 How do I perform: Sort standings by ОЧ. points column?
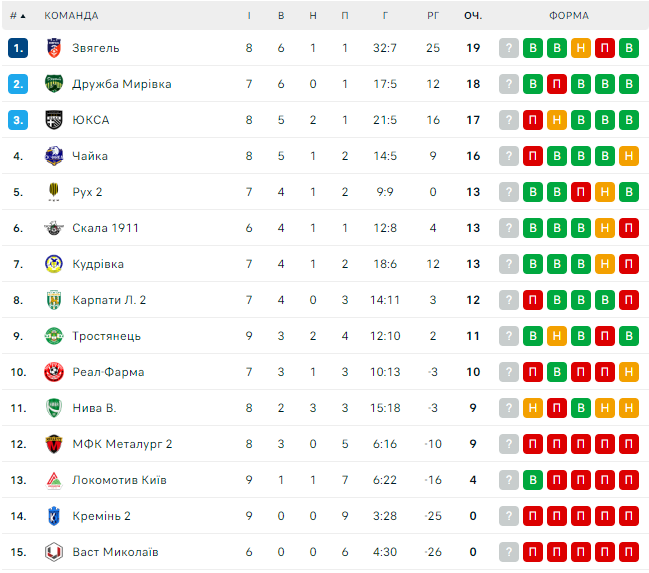pos(473,16)
